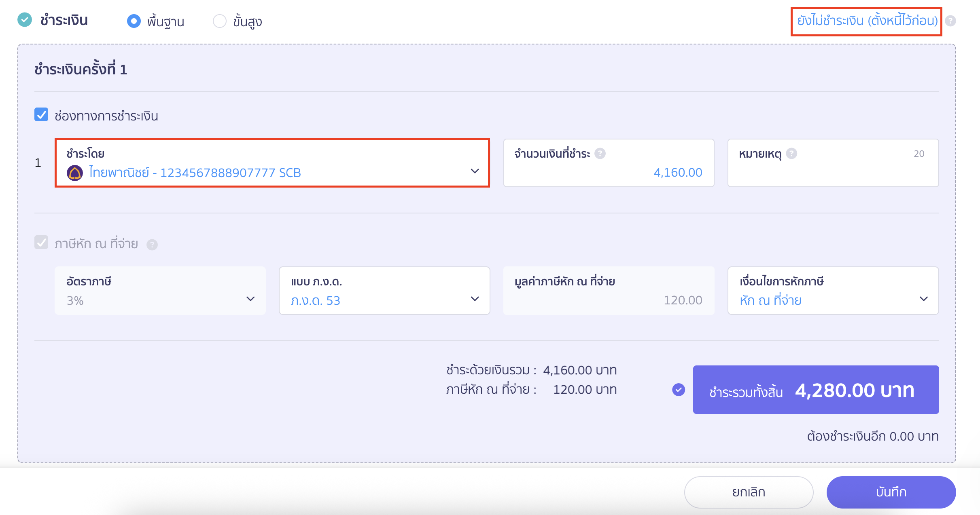The width and height of the screenshot is (980, 515).
Task: Toggle the ช่องทางการชำระเงิน checkbox
Action: [41, 115]
